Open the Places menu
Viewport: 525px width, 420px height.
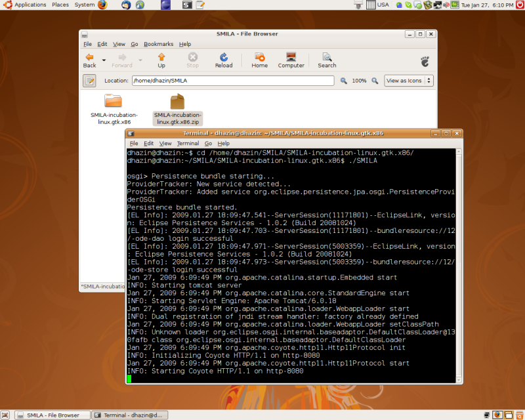(x=60, y=5)
